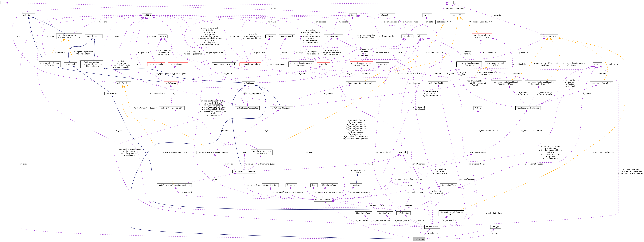
Task: Click the ns3::ServiceFlowRecord node
Action: pos(224,64)
